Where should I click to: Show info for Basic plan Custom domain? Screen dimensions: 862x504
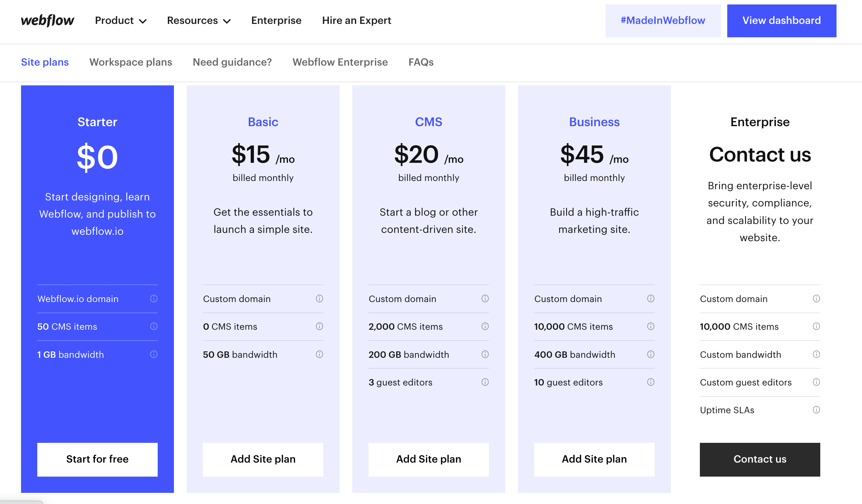click(x=320, y=299)
